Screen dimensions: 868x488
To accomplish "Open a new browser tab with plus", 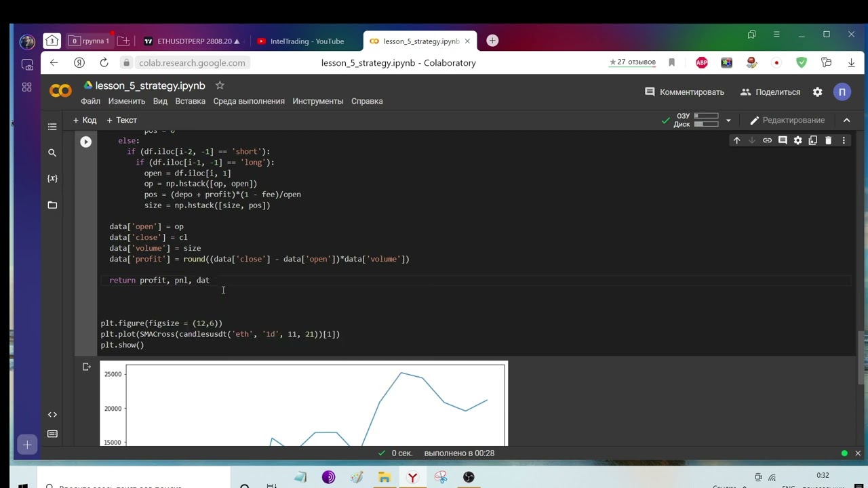I will pos(492,41).
